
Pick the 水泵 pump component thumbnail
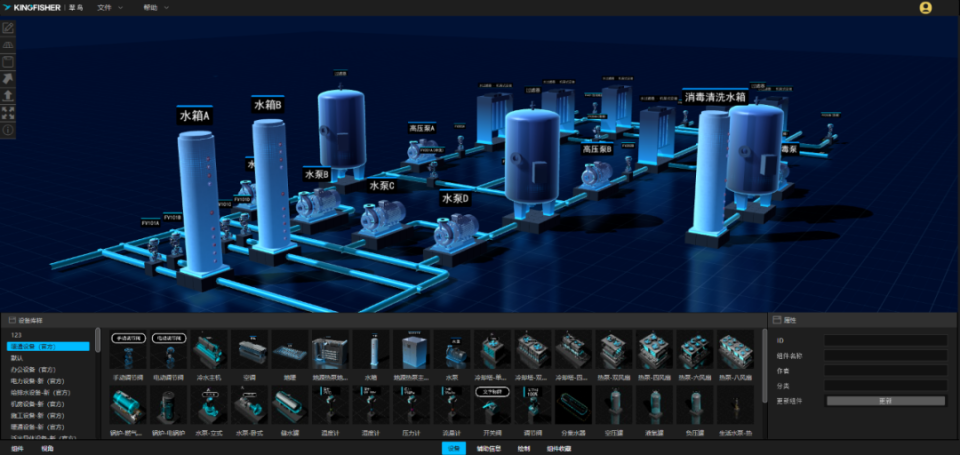452,350
